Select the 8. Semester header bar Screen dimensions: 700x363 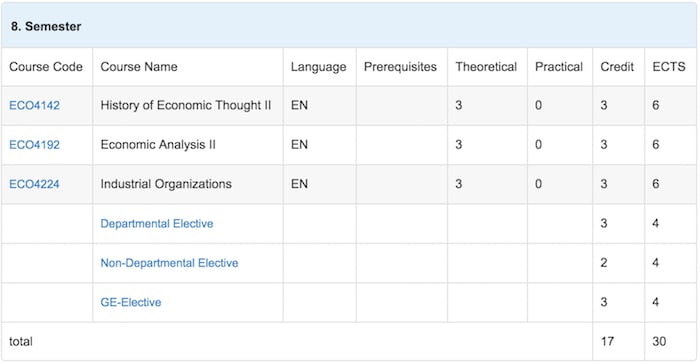point(349,26)
